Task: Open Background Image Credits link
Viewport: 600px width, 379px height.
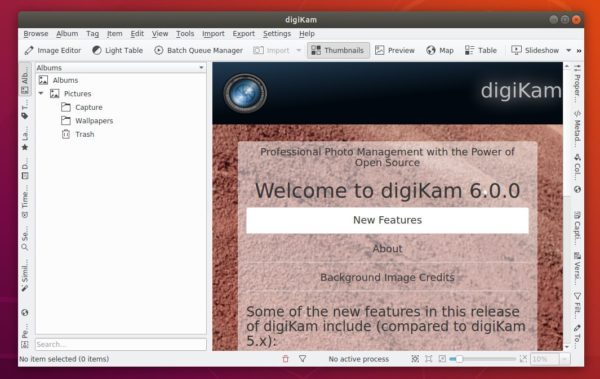Action: [x=387, y=277]
